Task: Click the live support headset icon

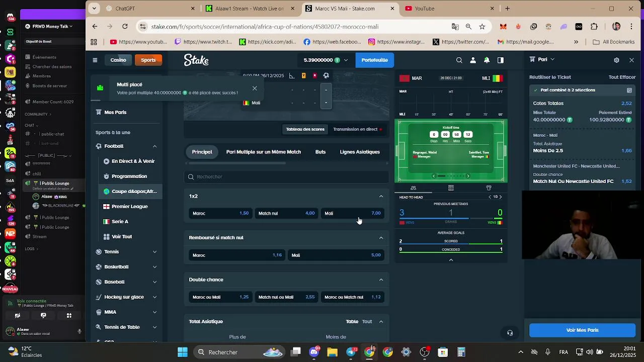Action: pos(510,333)
